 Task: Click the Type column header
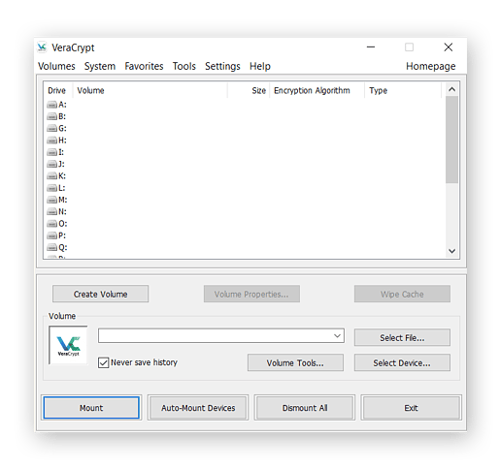pyautogui.click(x=403, y=90)
